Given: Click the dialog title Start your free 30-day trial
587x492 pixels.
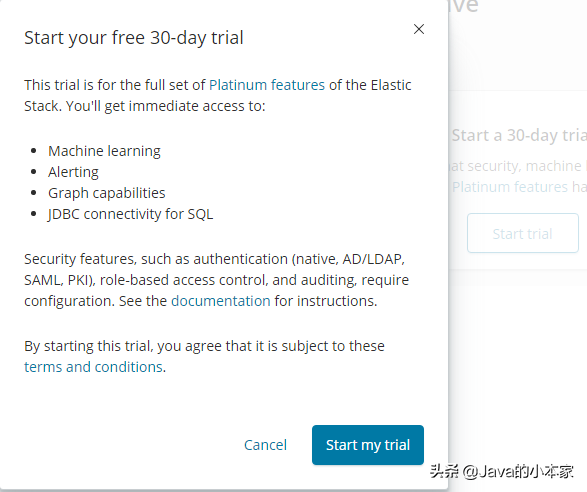Looking at the screenshot, I should (134, 38).
